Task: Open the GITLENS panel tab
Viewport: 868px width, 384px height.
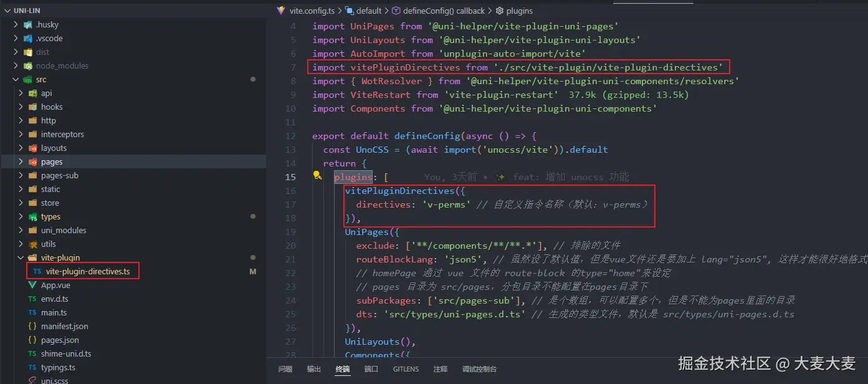Action: (406, 368)
